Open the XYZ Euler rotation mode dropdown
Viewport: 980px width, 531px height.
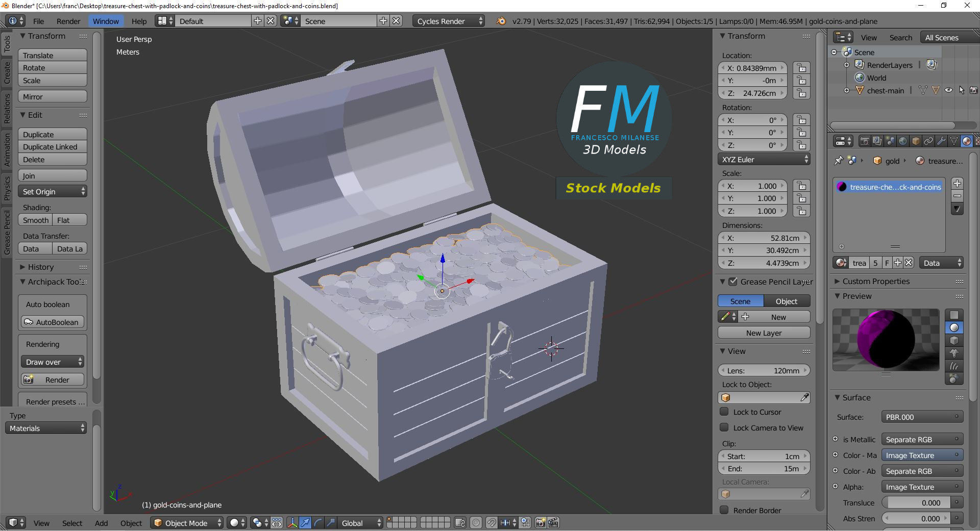click(764, 159)
